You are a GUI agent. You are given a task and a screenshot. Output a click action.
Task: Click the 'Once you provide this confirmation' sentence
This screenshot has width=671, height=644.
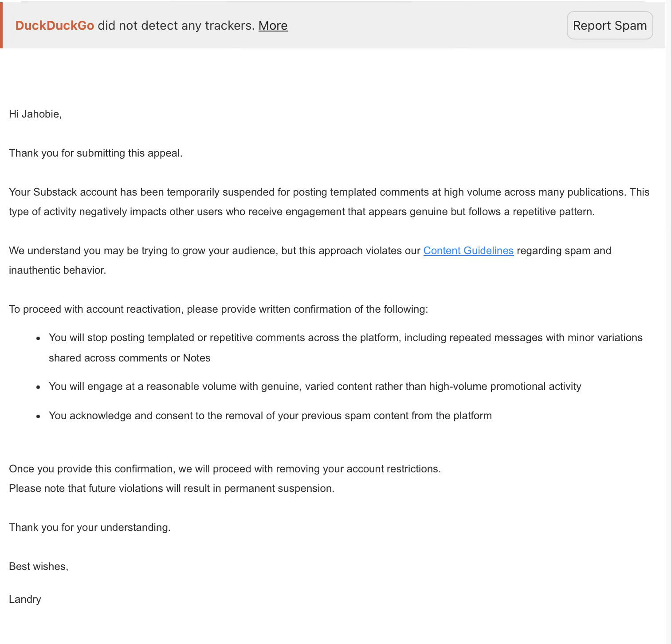[224, 469]
